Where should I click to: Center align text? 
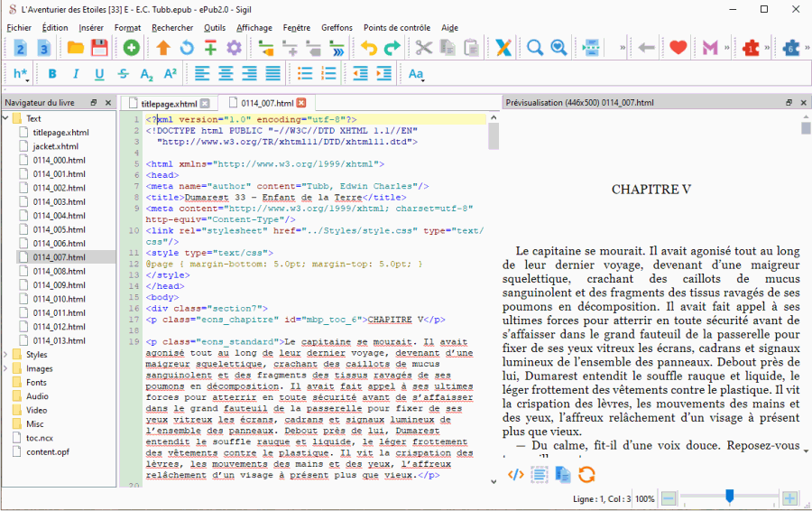click(226, 74)
